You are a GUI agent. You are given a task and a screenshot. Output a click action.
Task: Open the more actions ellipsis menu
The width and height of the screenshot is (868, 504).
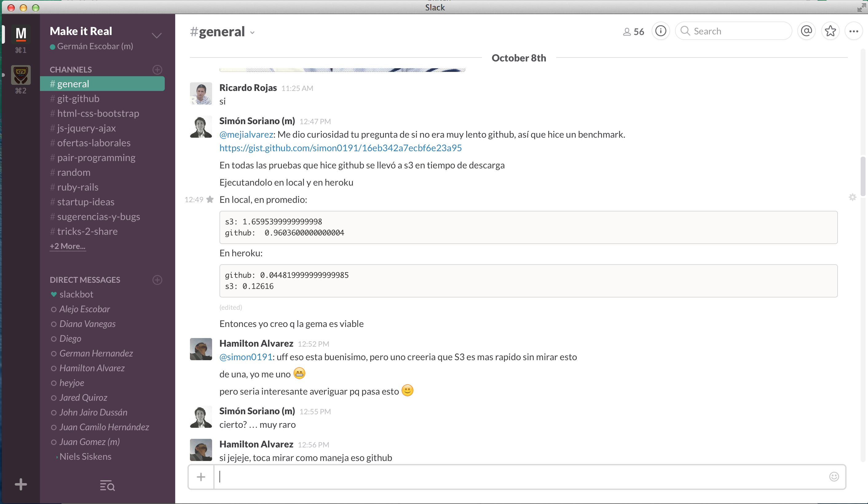[854, 31]
